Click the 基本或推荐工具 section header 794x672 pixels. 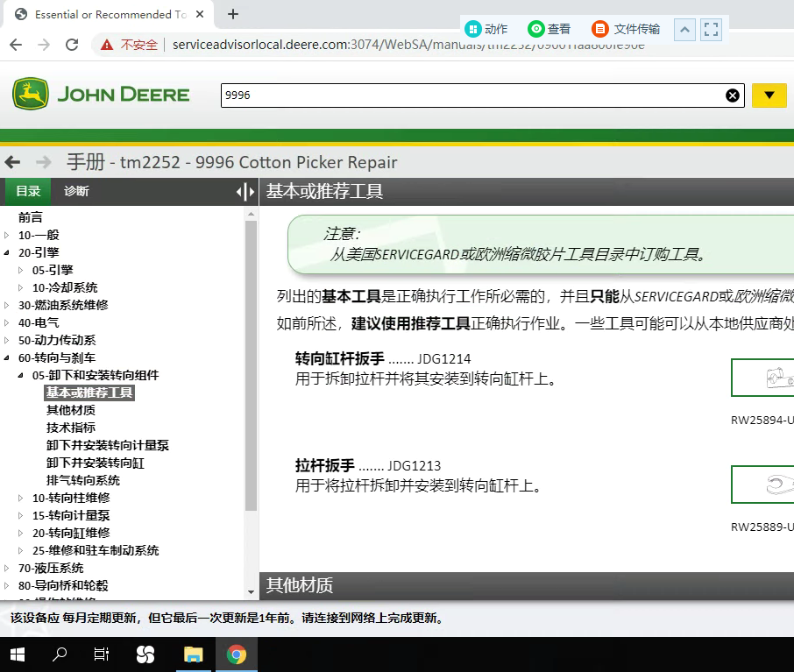pos(527,191)
